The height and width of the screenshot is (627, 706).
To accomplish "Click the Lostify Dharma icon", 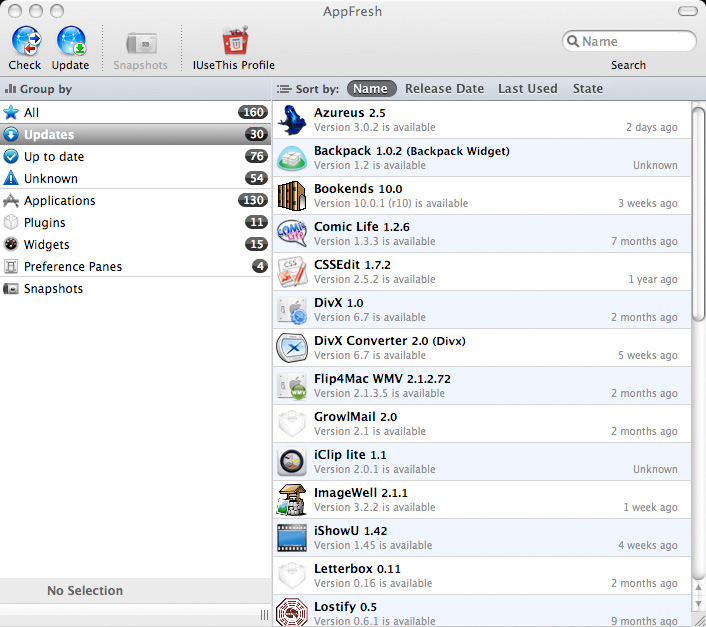I will 292,612.
